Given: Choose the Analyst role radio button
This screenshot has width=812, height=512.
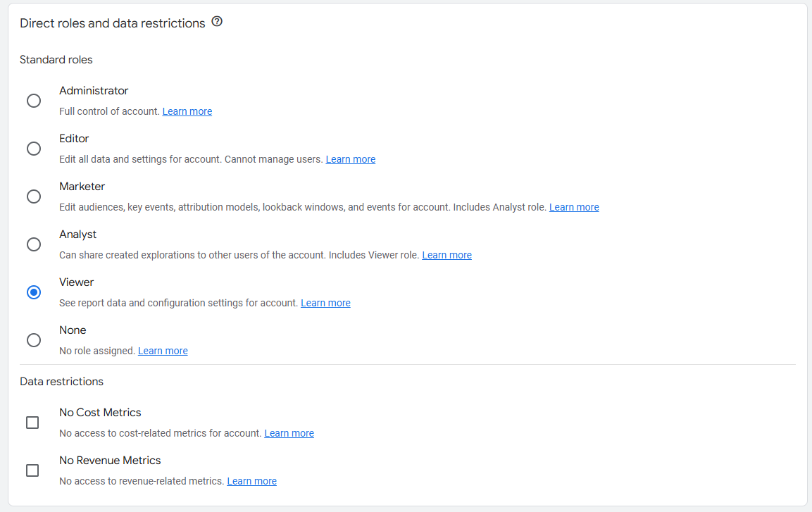Looking at the screenshot, I should (x=34, y=244).
